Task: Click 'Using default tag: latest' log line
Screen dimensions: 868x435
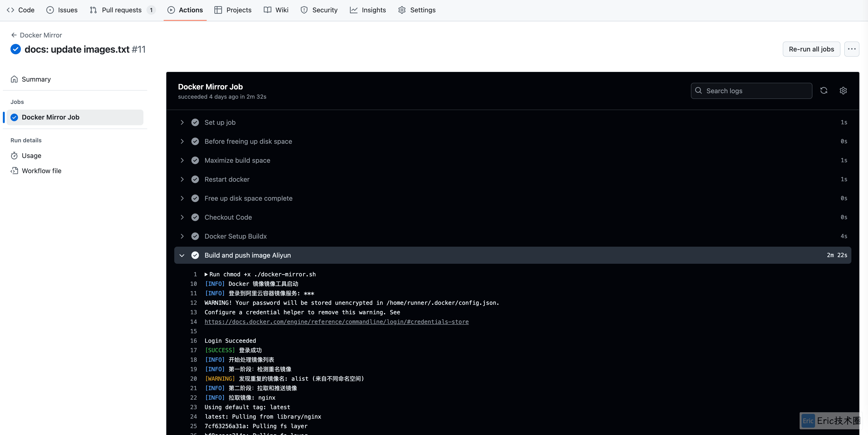Action: point(247,407)
